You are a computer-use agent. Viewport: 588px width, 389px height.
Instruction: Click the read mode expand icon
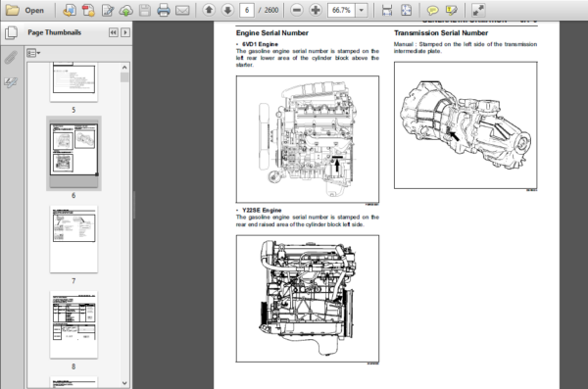(478, 10)
